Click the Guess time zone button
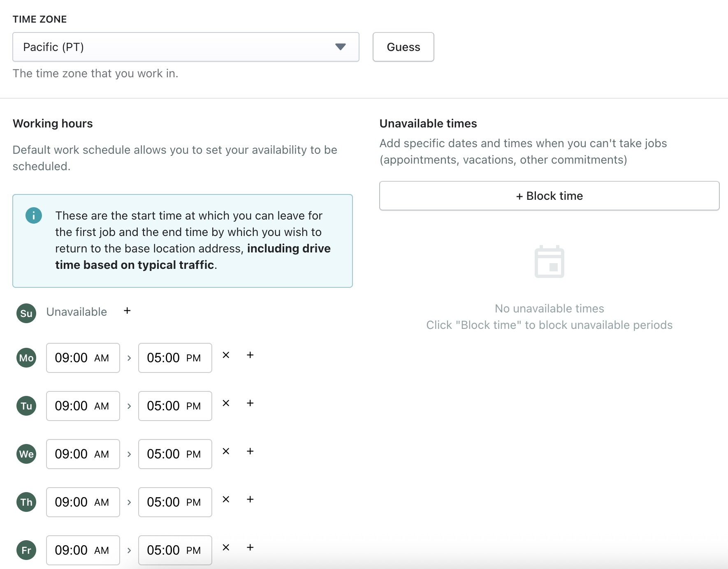 [x=403, y=47]
